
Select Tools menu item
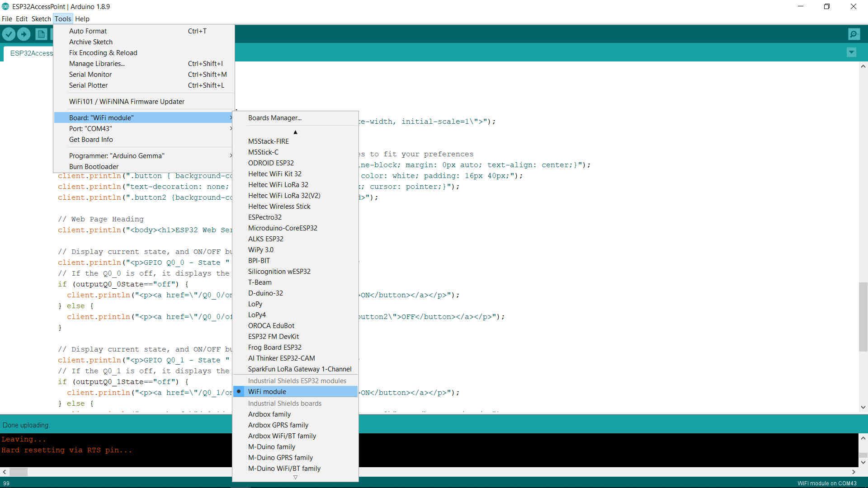(62, 19)
